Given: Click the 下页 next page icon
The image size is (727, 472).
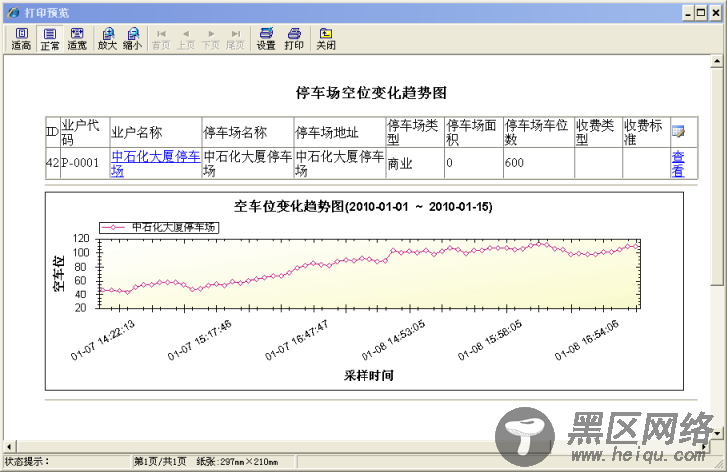Looking at the screenshot, I should coord(211,39).
